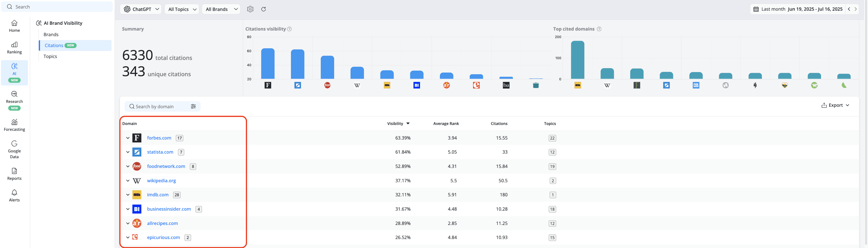Expand the statista.com row
Viewport: 868px width, 248px height.
click(x=128, y=152)
